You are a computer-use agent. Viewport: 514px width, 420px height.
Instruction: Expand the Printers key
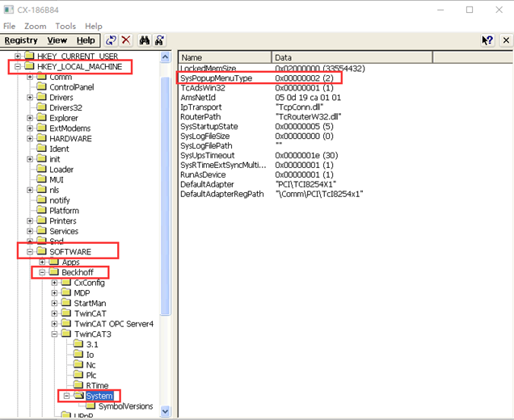click(30, 220)
